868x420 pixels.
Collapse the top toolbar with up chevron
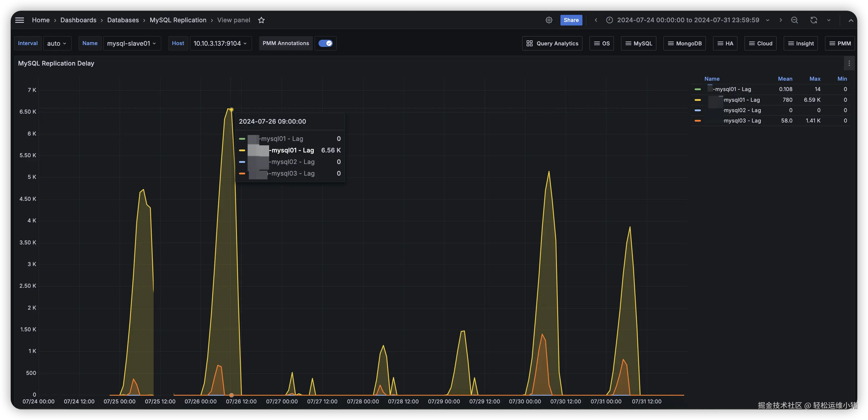[850, 20]
